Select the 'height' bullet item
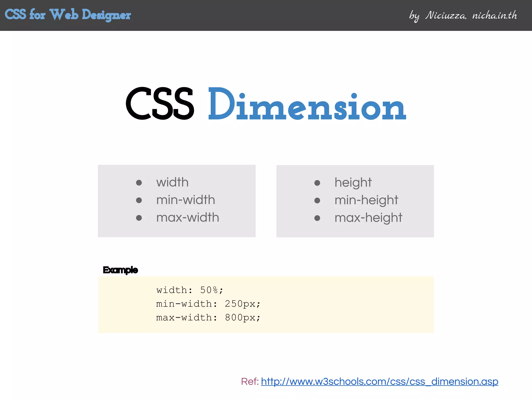 click(x=353, y=183)
